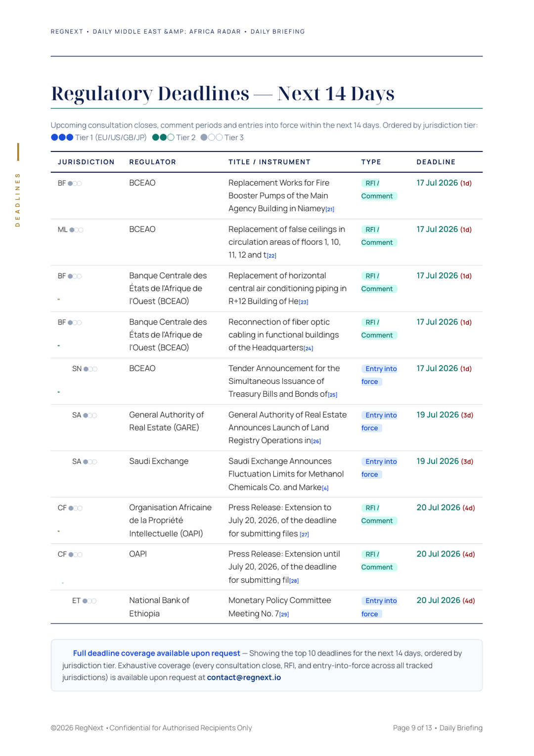The width and height of the screenshot is (534, 756).
Task: Click the Tier 1 three-dot legend icon
Action: point(62,138)
